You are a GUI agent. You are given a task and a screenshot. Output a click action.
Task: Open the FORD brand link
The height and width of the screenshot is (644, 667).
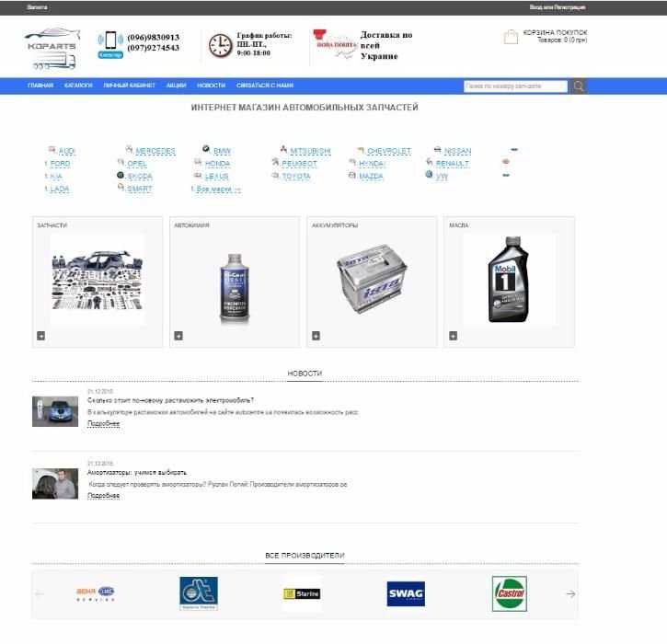pyautogui.click(x=60, y=164)
